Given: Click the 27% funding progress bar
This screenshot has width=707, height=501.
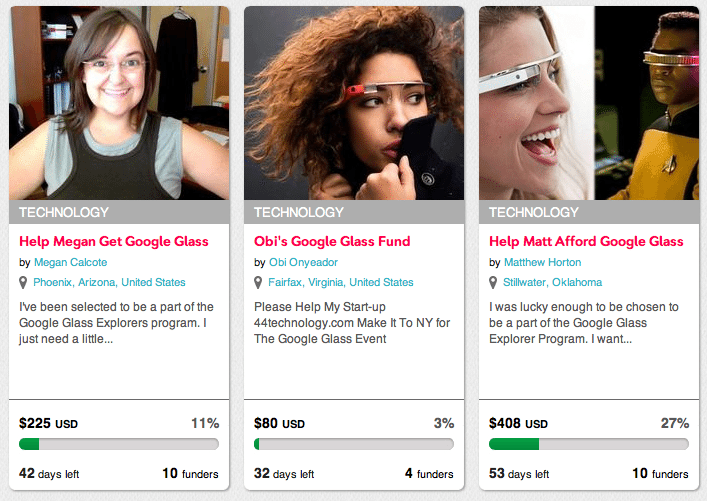Looking at the screenshot, I should click(x=589, y=443).
